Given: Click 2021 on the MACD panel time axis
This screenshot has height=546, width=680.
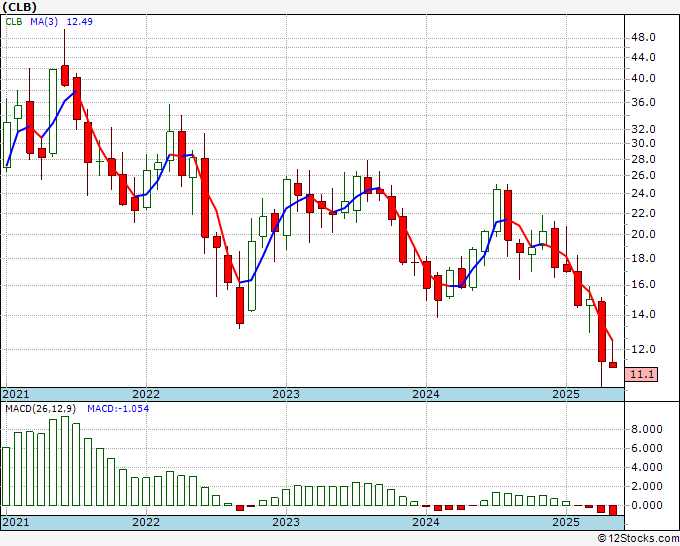Looking at the screenshot, I should (x=16, y=522).
